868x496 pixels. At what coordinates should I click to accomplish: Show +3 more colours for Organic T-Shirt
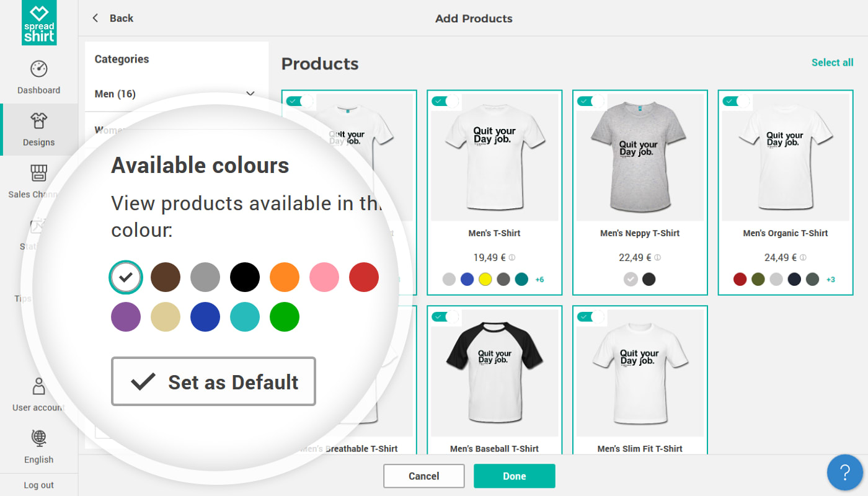tap(831, 280)
